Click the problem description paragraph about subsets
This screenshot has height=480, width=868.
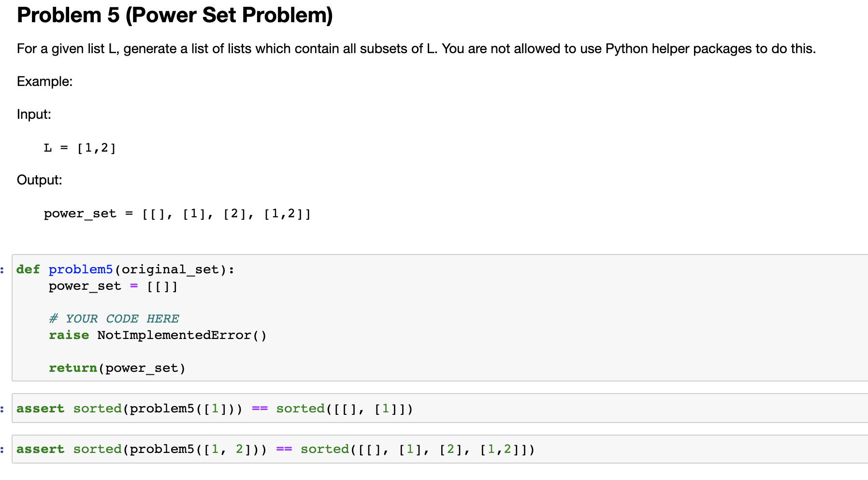[x=416, y=49]
